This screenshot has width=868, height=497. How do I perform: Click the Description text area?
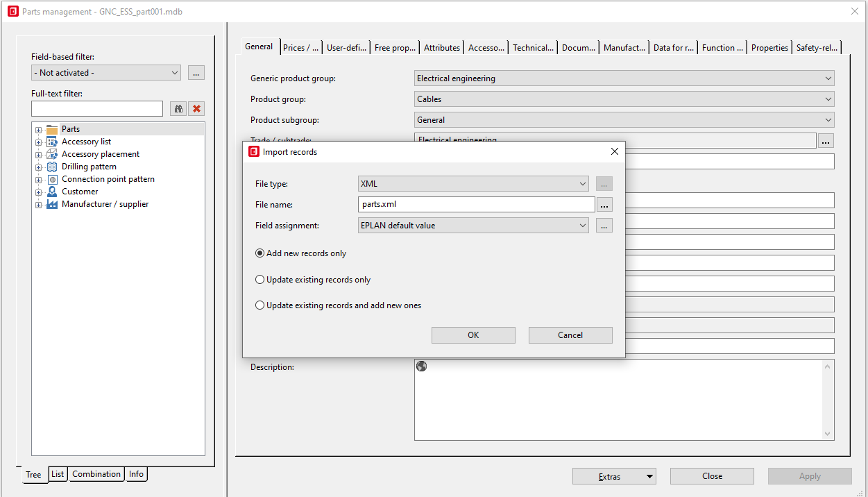(624, 400)
